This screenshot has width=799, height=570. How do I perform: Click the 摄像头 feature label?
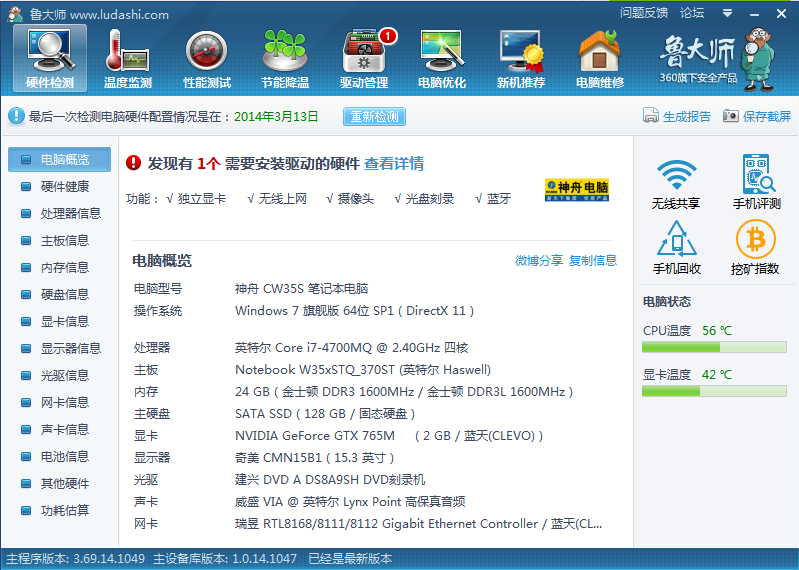356,199
